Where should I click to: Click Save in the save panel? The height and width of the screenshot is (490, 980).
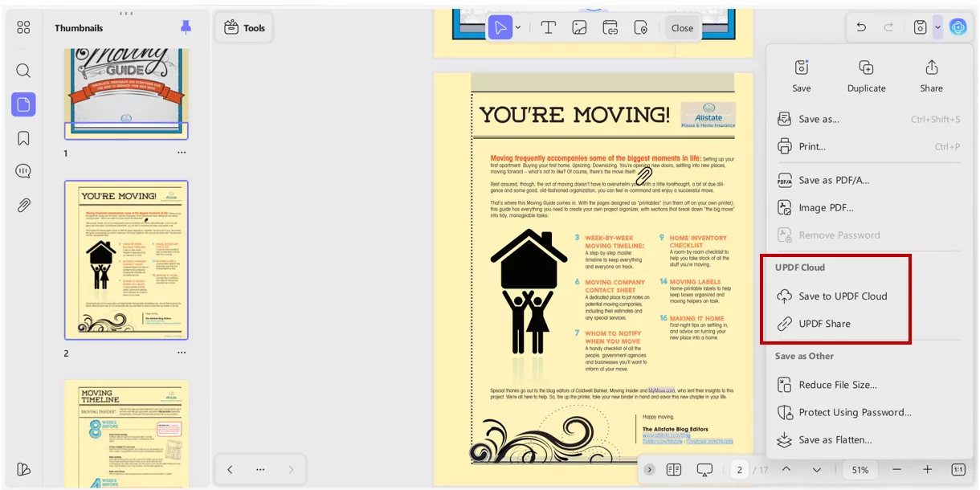pos(802,76)
